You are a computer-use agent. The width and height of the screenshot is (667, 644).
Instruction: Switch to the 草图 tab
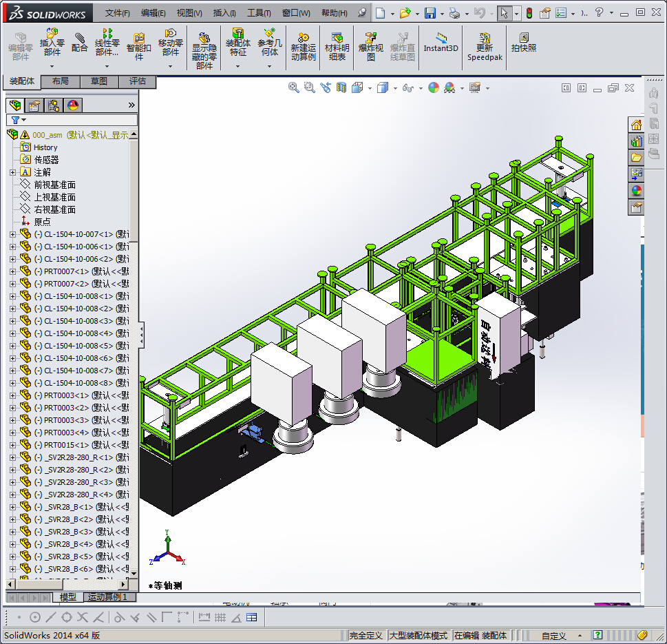(98, 81)
